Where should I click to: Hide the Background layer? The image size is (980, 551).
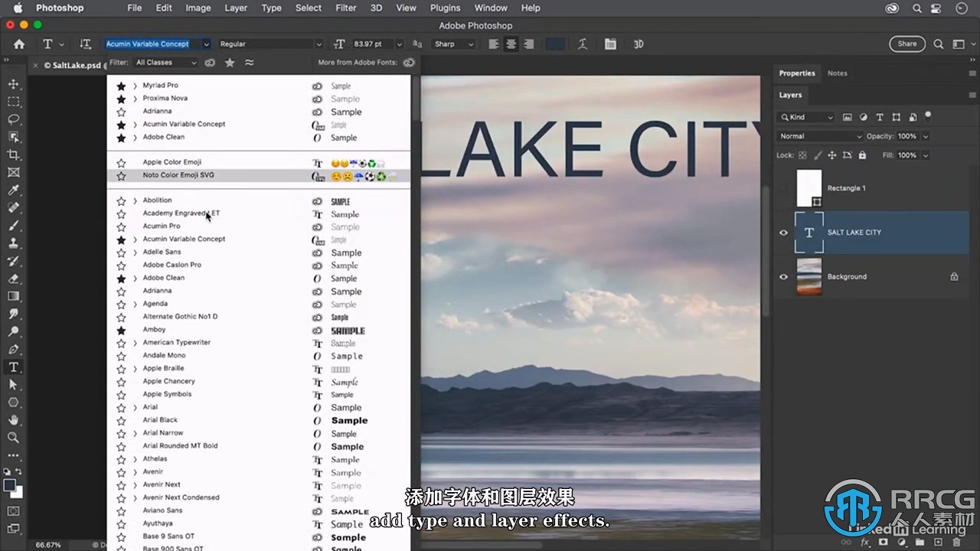(x=783, y=277)
